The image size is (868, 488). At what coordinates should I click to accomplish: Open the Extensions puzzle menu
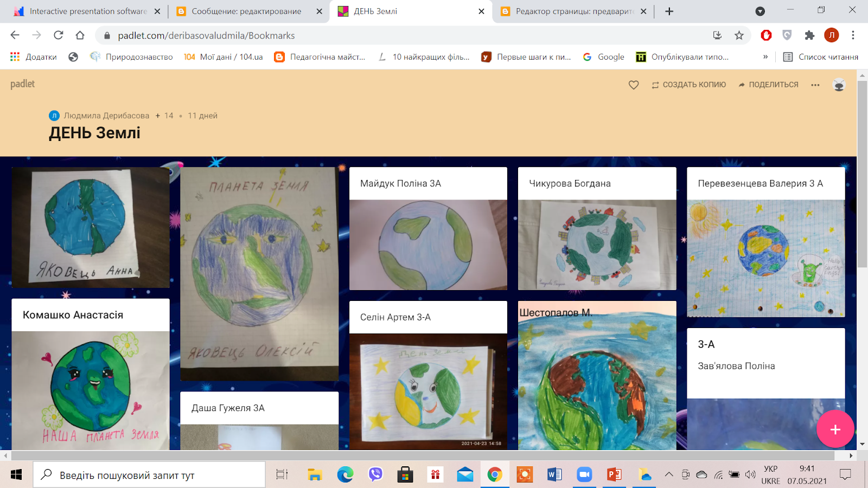(809, 35)
